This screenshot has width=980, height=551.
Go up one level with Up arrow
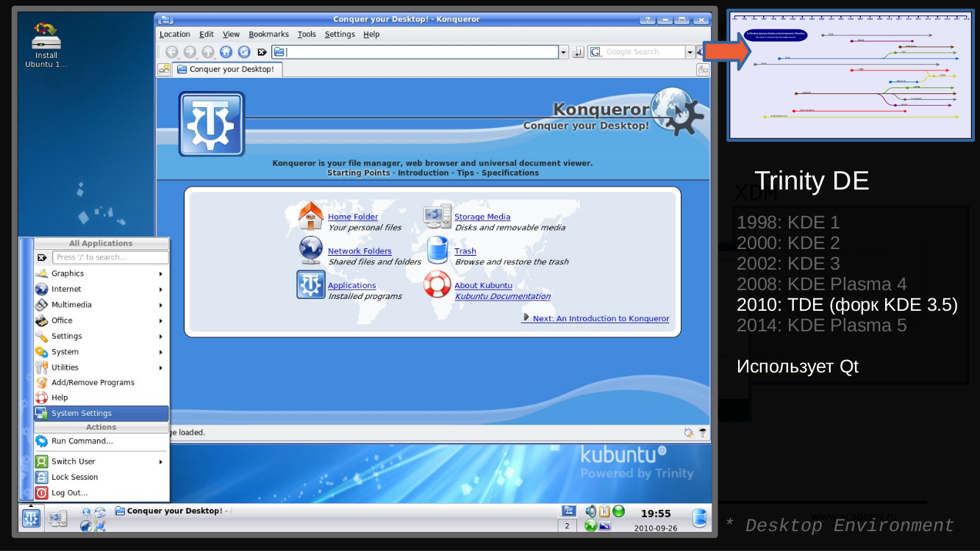208,52
